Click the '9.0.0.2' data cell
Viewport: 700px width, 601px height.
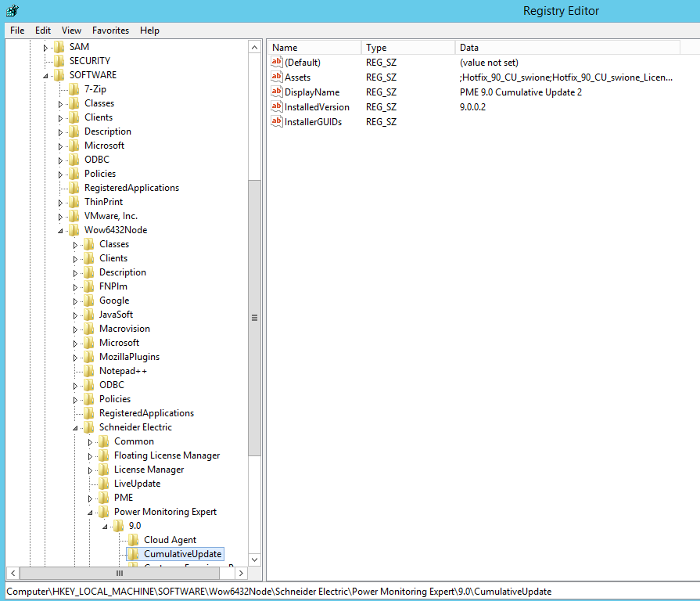click(472, 107)
